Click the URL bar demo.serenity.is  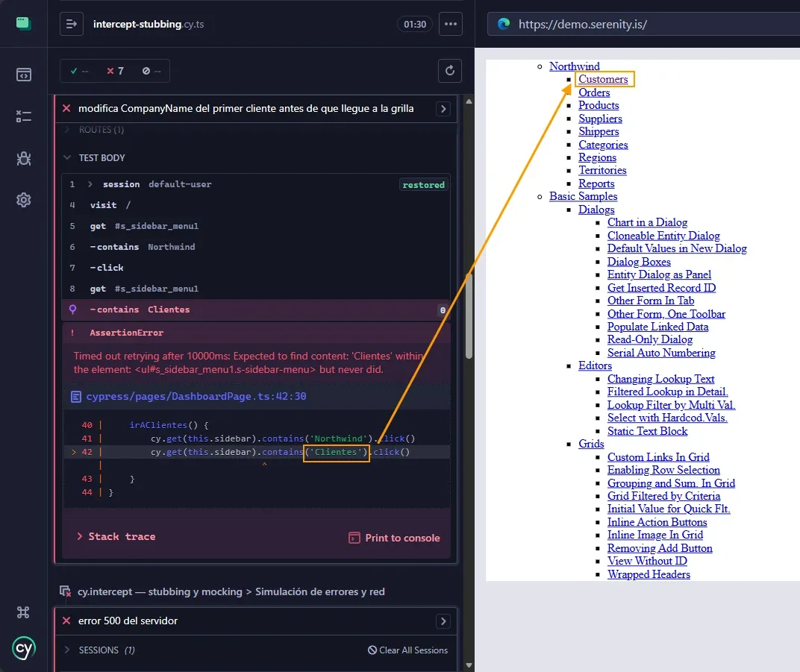coord(644,24)
